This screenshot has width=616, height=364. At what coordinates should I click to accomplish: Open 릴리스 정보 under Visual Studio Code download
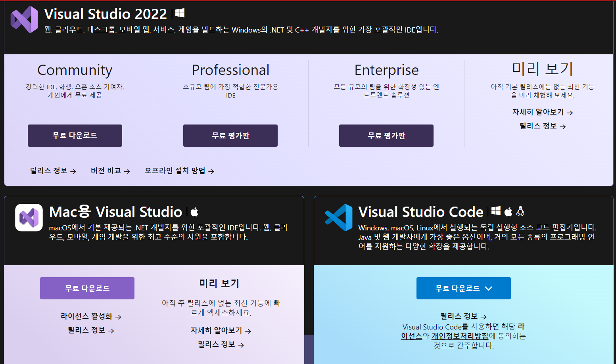pyautogui.click(x=464, y=316)
